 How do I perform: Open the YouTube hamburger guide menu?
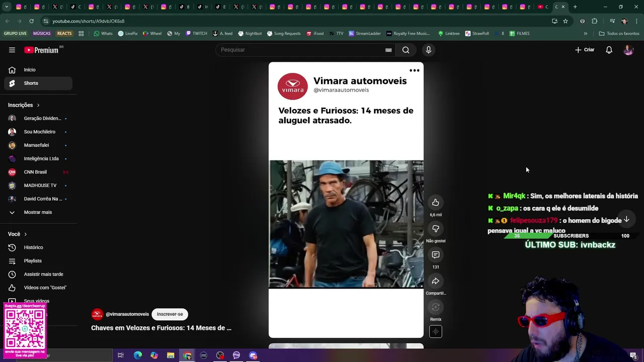click(x=12, y=50)
